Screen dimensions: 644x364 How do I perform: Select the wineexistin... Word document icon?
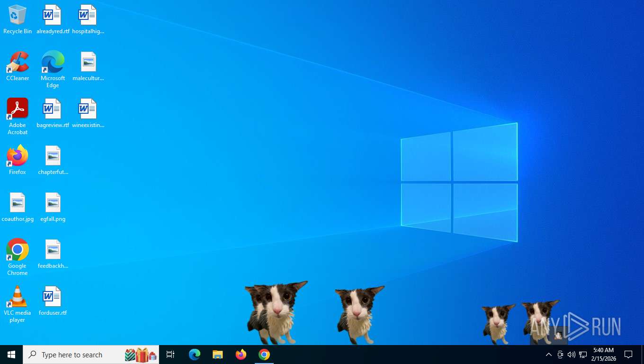point(88,113)
